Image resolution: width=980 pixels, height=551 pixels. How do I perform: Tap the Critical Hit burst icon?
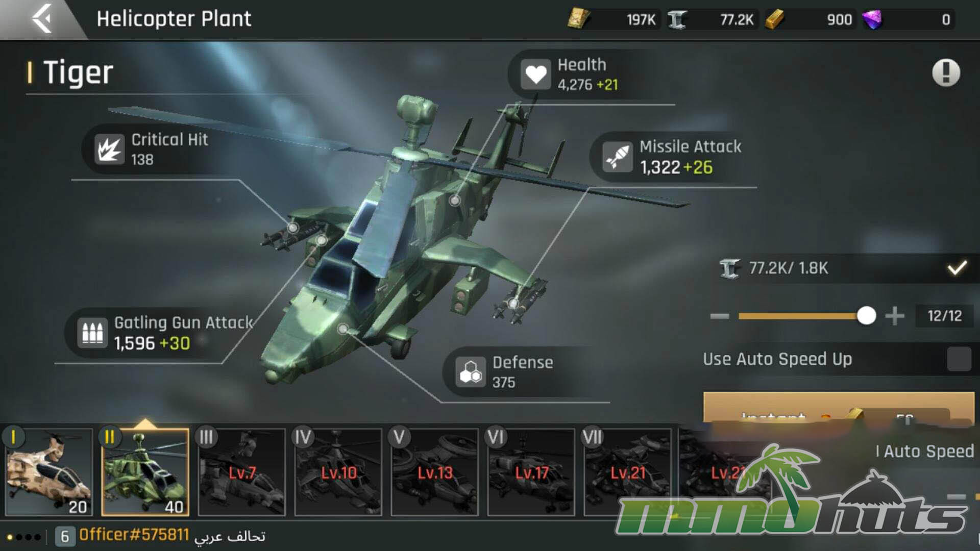point(109,149)
